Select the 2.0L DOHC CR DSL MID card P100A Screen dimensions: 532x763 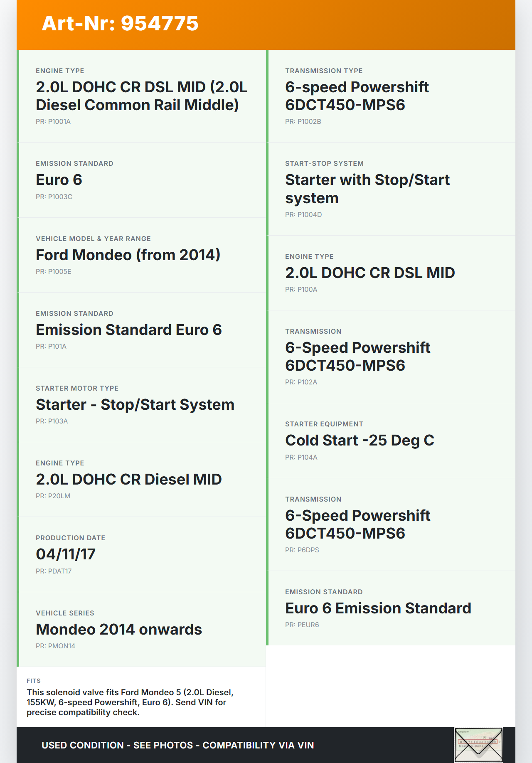391,273
